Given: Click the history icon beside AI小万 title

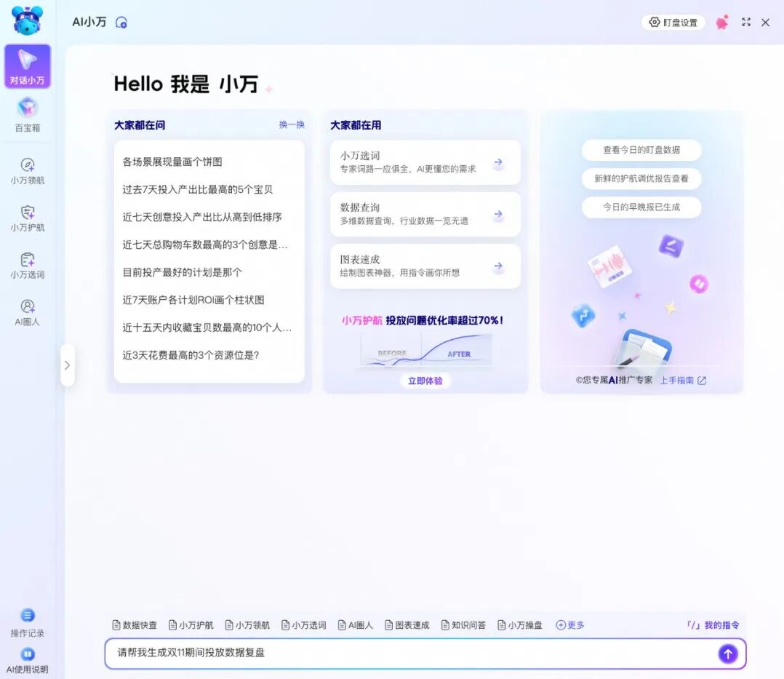Looking at the screenshot, I should point(121,23).
